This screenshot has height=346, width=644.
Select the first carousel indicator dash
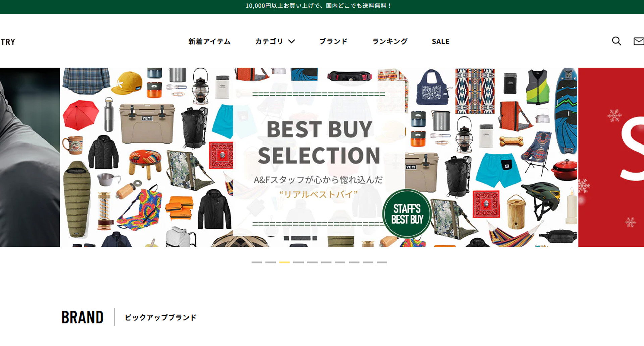[x=257, y=262]
